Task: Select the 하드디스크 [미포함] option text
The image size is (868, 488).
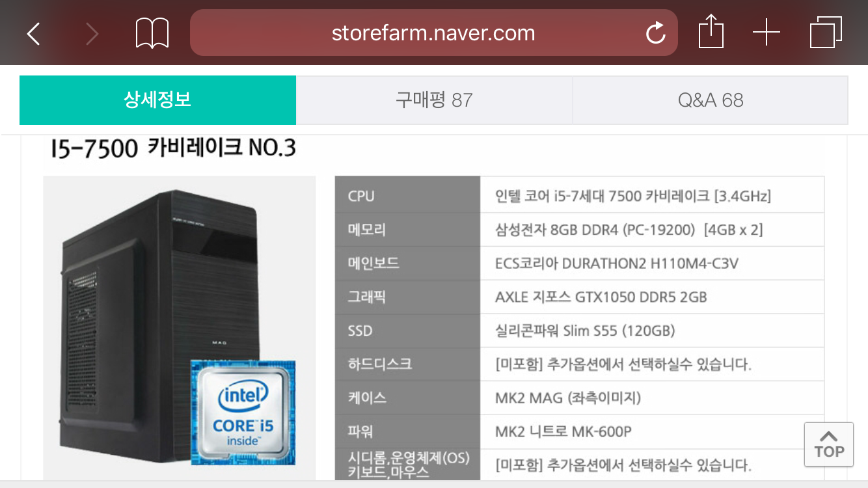Action: pos(623,364)
